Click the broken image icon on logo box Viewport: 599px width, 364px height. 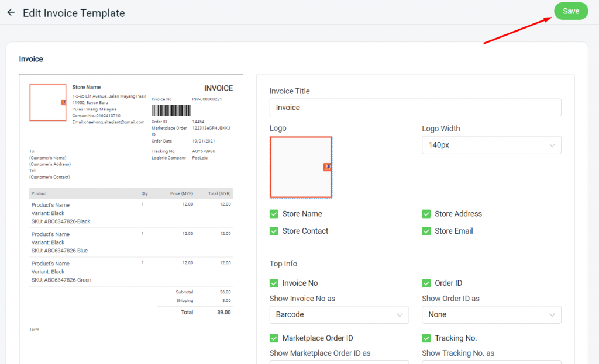(x=328, y=167)
